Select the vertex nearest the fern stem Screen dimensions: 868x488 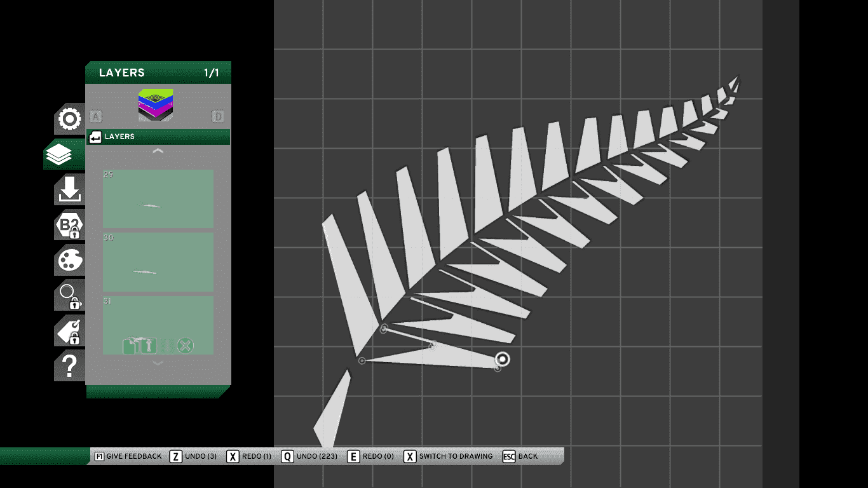[384, 329]
